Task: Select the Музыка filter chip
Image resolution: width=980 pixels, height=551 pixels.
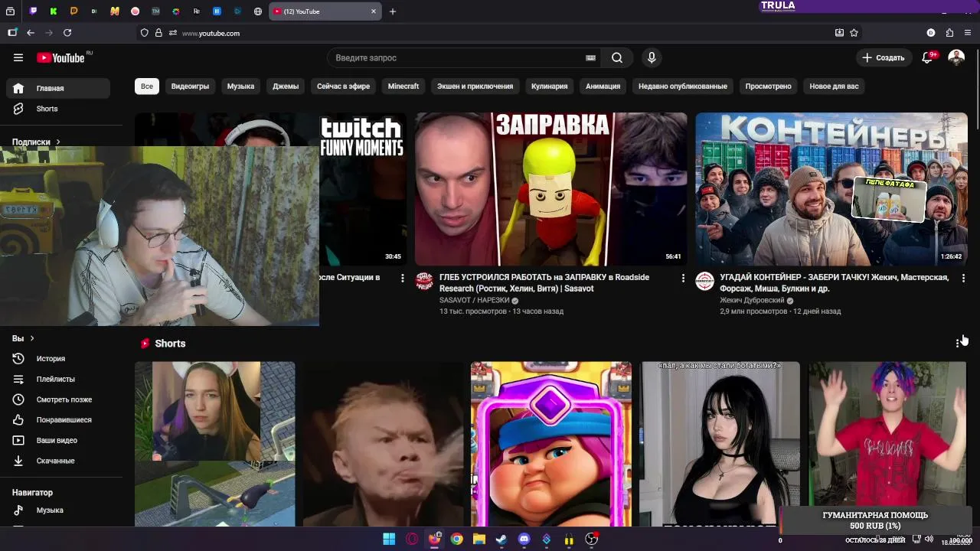Action: [240, 86]
